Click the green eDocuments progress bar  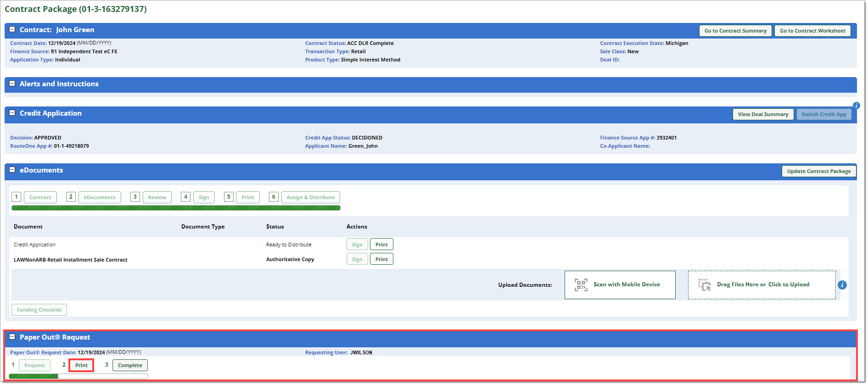pyautogui.click(x=176, y=208)
